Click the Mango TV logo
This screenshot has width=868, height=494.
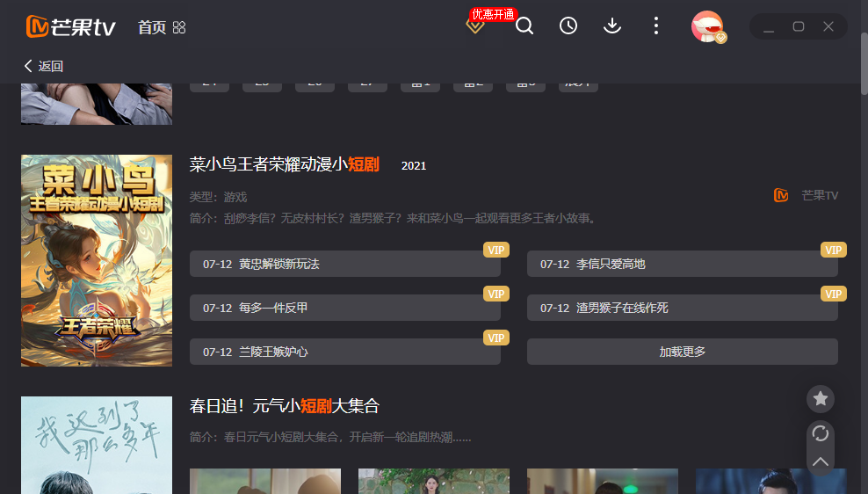pos(71,26)
